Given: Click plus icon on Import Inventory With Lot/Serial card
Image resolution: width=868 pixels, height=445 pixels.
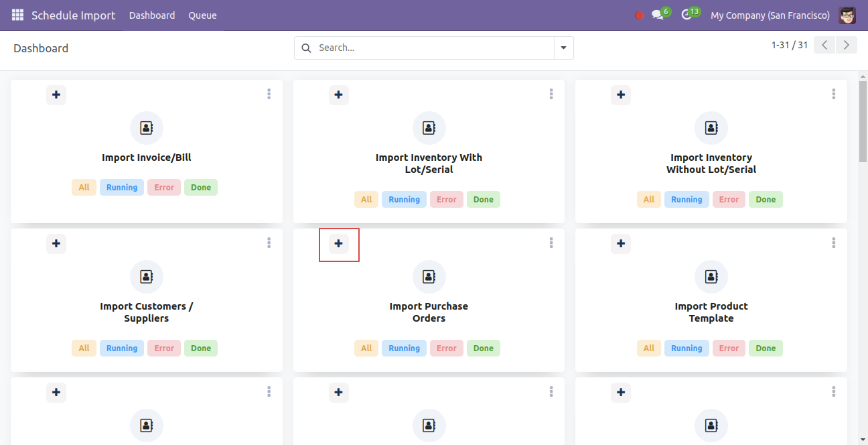Looking at the screenshot, I should click(x=339, y=95).
